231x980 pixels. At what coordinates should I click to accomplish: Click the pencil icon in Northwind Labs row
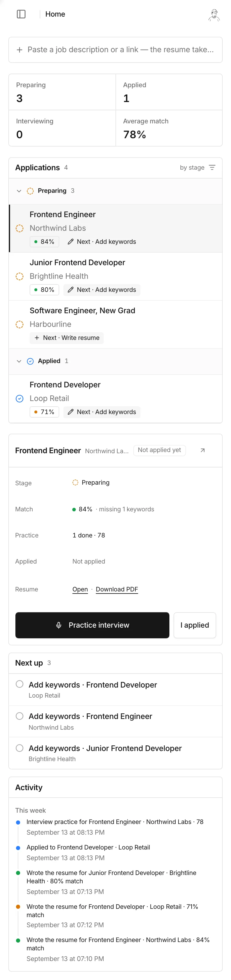pyautogui.click(x=70, y=241)
